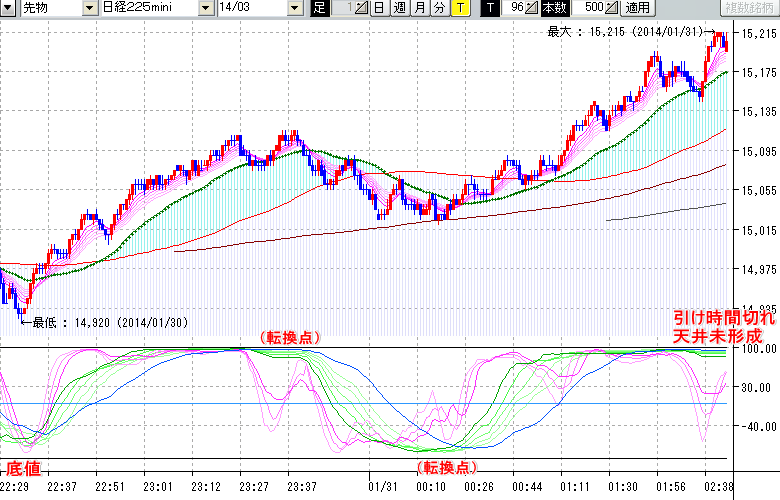Select the weekly 週 timeframe button
Viewport: 780px width, 500px height.
point(399,8)
